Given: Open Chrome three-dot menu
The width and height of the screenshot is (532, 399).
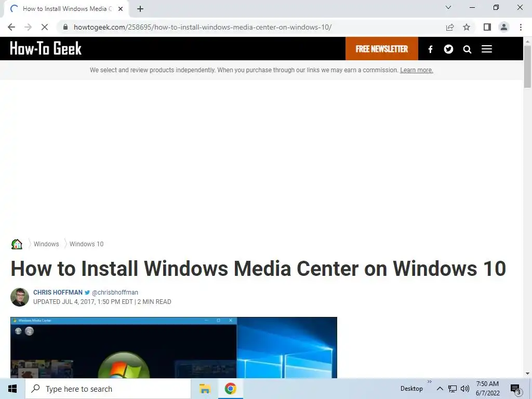Looking at the screenshot, I should 521,27.
